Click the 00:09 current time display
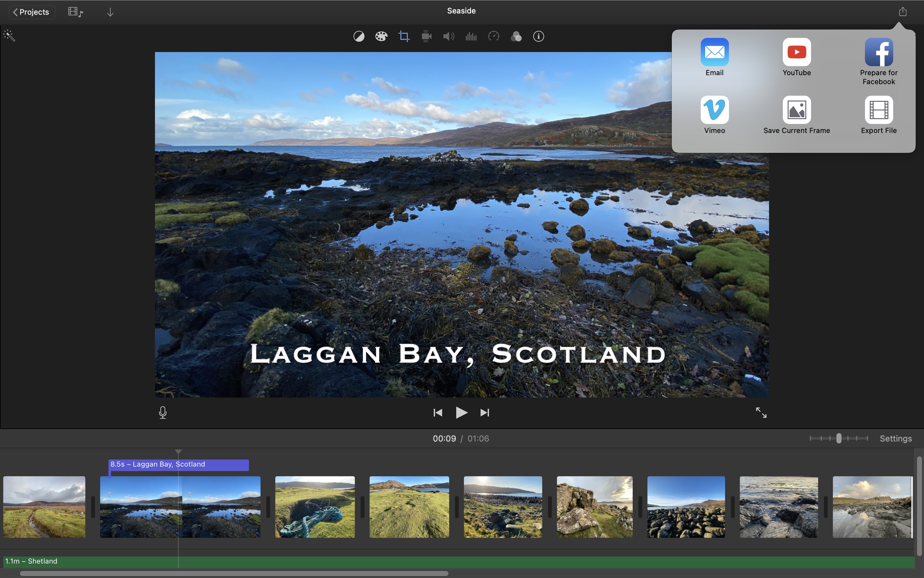 [x=444, y=438]
